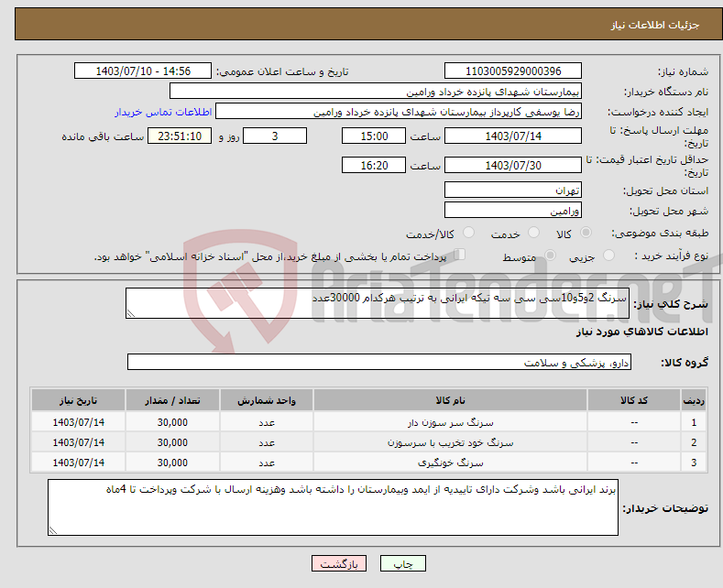Viewport: 723px width, 588px height.
Task: Click the تعداد / مقدار column header
Action: [x=172, y=400]
